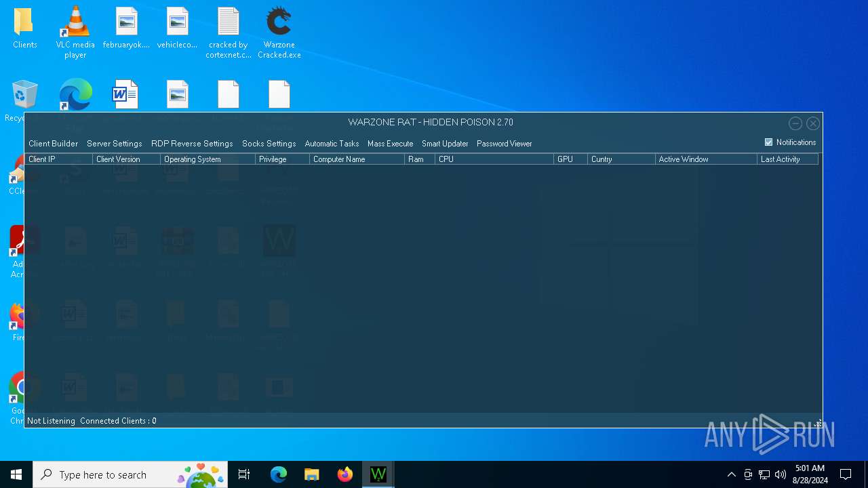This screenshot has height=488, width=868.
Task: Sort by Operating System column header
Action: 208,159
